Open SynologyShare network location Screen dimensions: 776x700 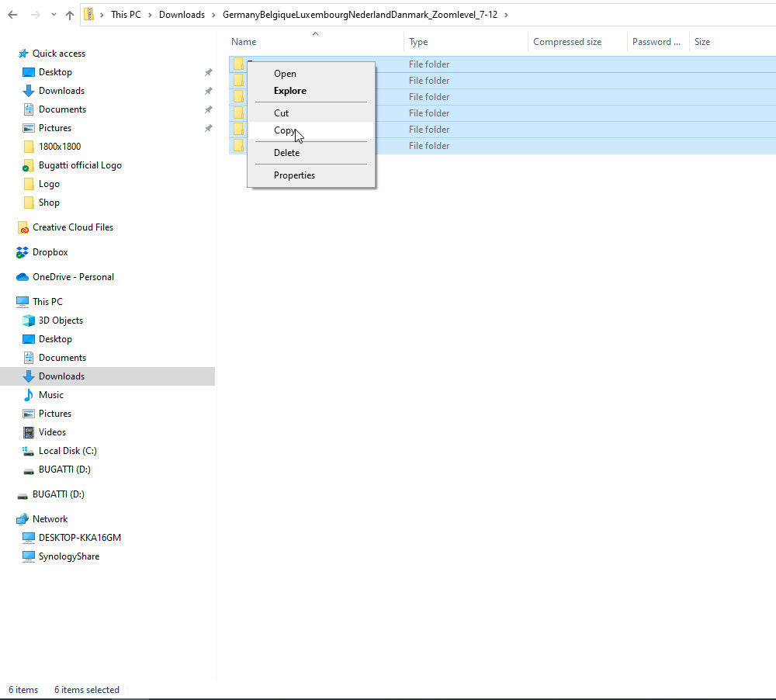(68, 556)
